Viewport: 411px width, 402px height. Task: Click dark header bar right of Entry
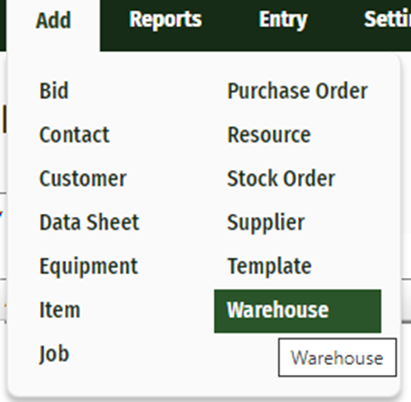click(x=335, y=20)
